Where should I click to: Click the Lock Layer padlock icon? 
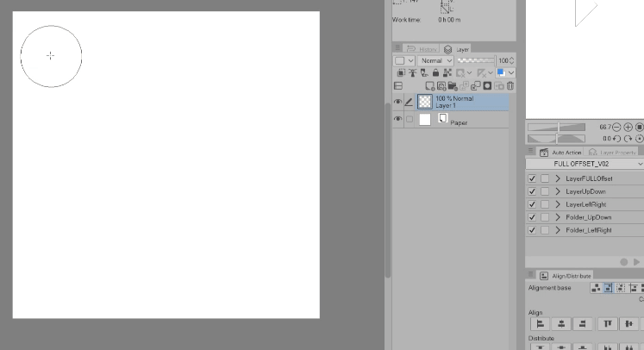click(435, 72)
